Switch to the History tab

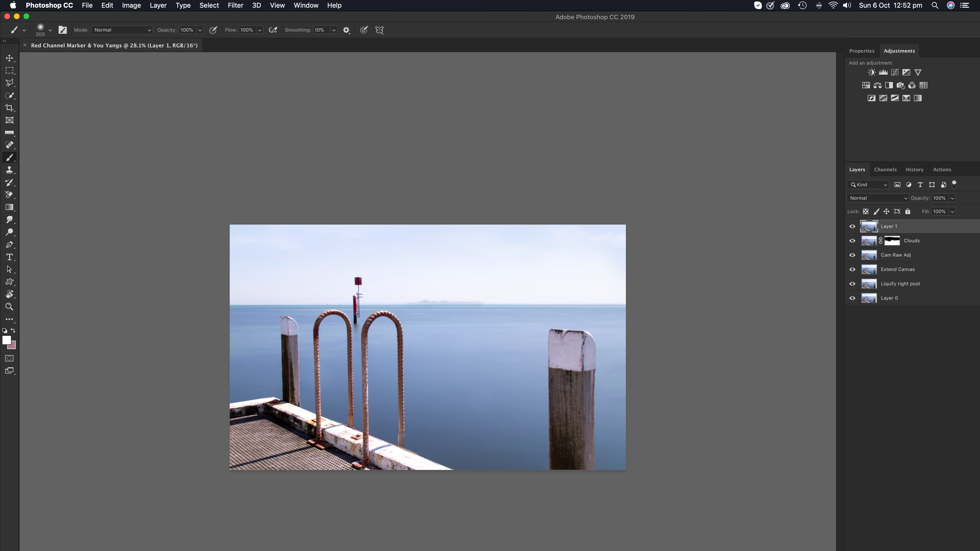click(x=914, y=170)
